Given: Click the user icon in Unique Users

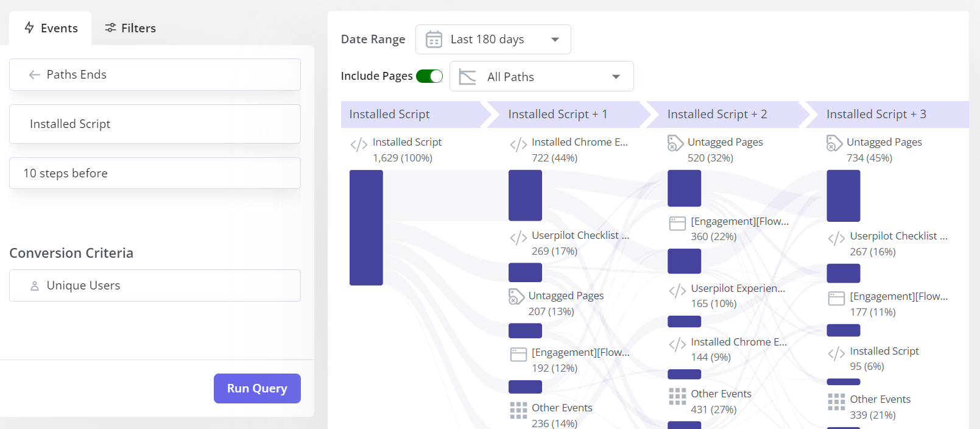Looking at the screenshot, I should point(35,286).
